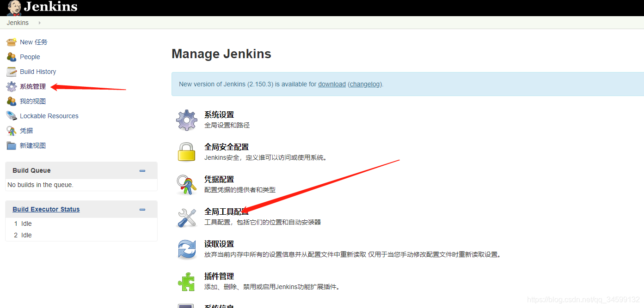Open 插件管理 via the puzzle piece icon

point(186,281)
